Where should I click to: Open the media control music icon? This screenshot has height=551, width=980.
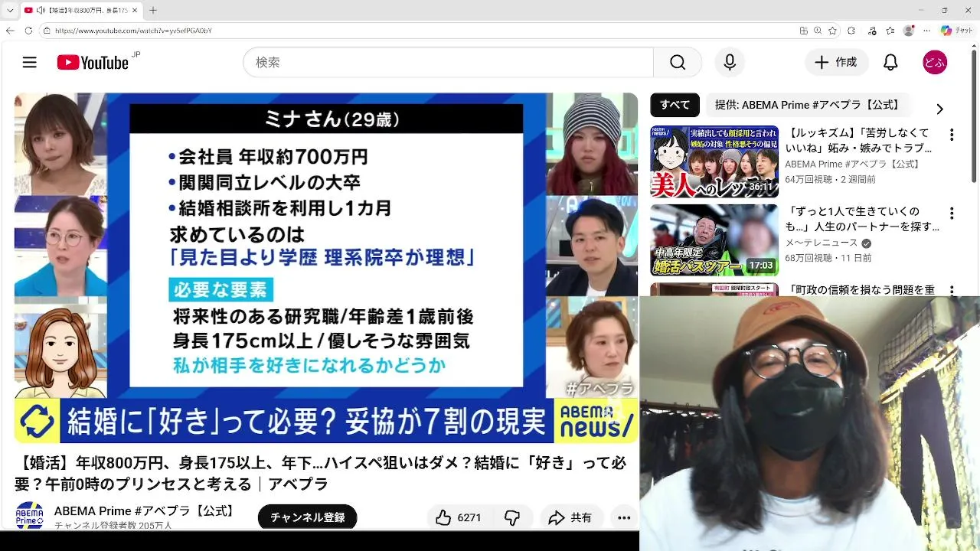click(x=873, y=31)
